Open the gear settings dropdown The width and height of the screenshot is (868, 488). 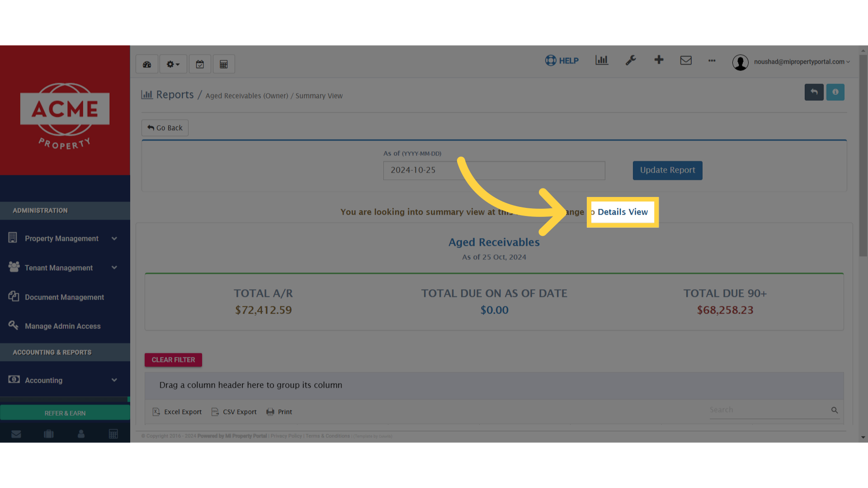tap(173, 64)
